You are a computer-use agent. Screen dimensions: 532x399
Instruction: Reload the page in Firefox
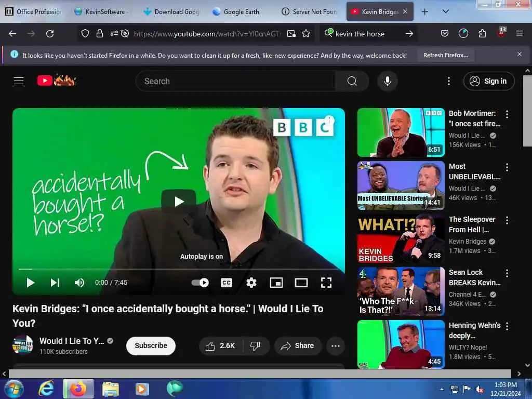[50, 34]
